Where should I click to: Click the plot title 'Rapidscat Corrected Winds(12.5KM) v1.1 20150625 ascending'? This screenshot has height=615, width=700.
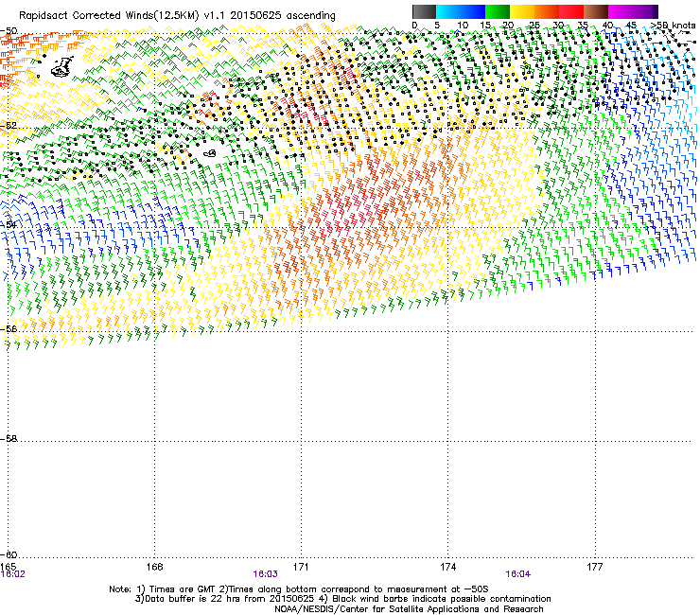tap(177, 16)
